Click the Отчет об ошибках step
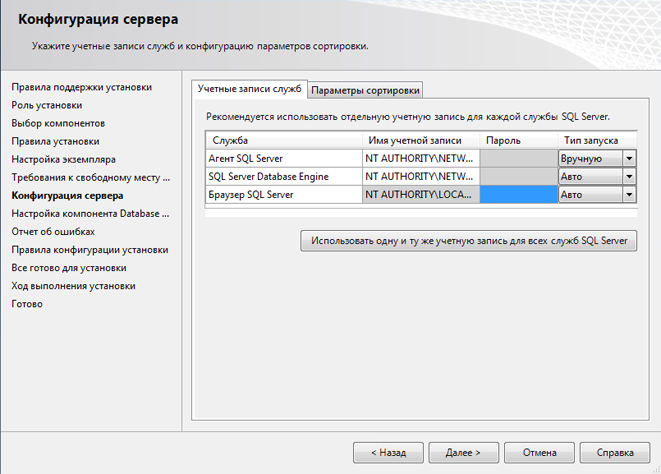The height and width of the screenshot is (474, 661). [x=53, y=232]
